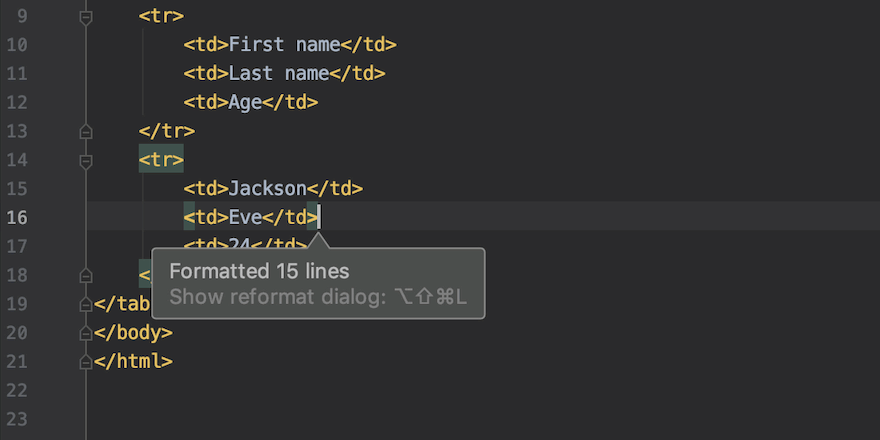
Task: Collapse the highlighted <tr> block on line 14
Action: click(x=86, y=160)
